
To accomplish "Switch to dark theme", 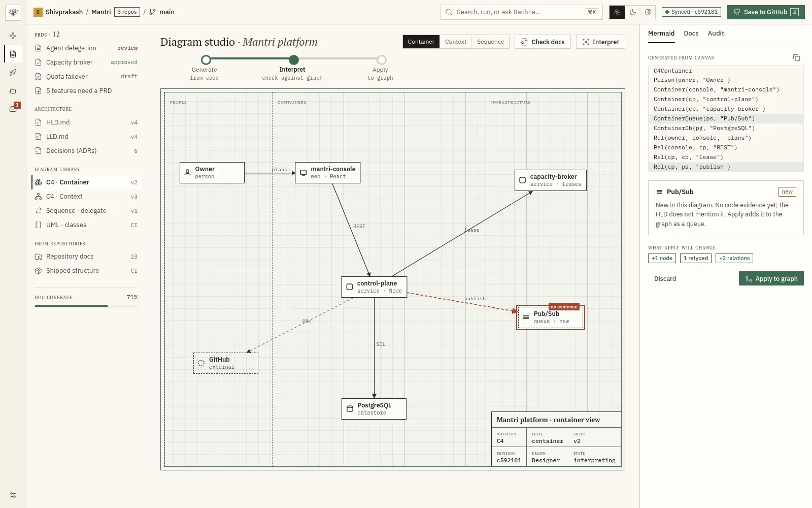I will (632, 12).
